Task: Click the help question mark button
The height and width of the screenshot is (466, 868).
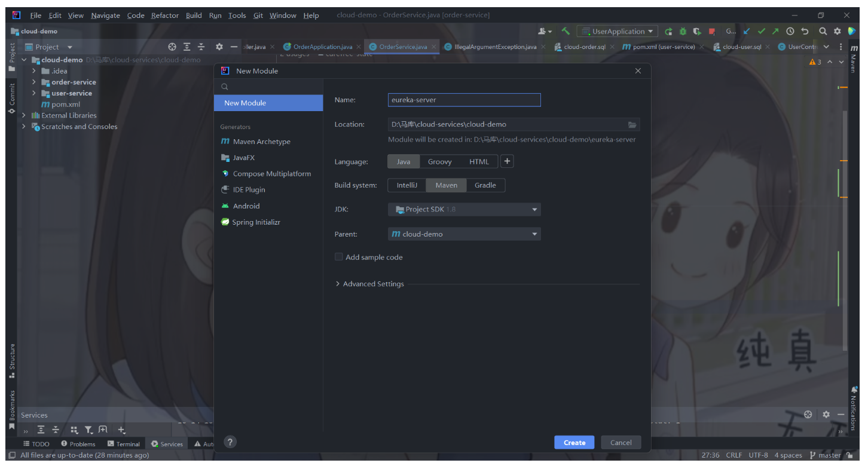Action: [x=230, y=442]
